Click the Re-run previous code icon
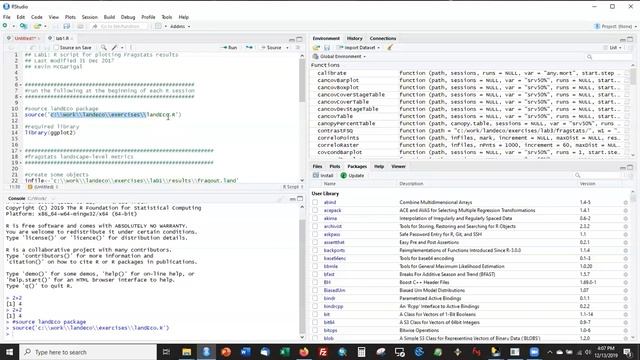Viewport: 640px width, 360px height. pos(249,47)
